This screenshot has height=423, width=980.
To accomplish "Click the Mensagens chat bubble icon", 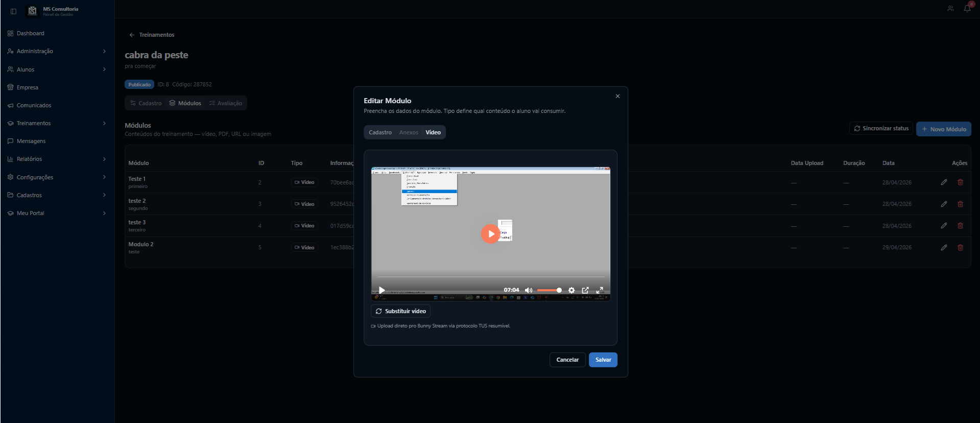I will pos(10,141).
